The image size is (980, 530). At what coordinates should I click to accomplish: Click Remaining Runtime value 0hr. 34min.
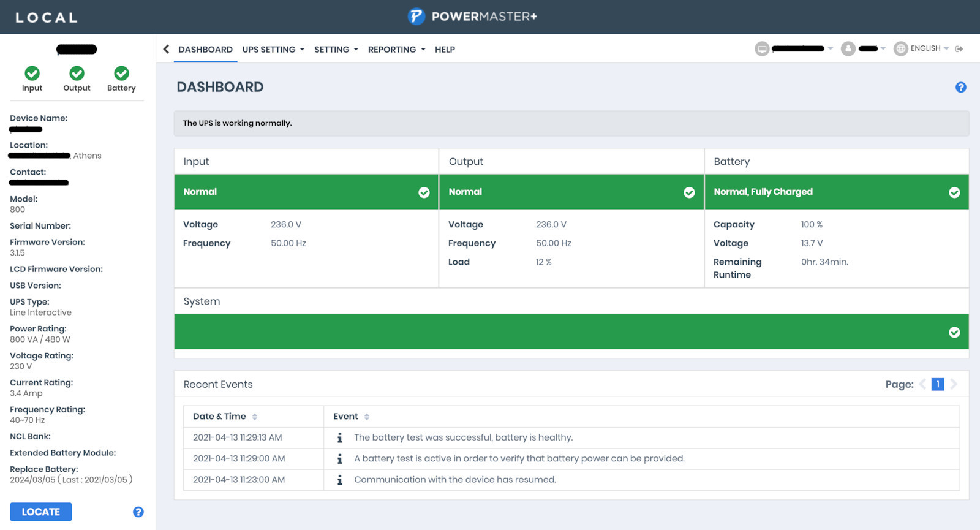(x=824, y=262)
